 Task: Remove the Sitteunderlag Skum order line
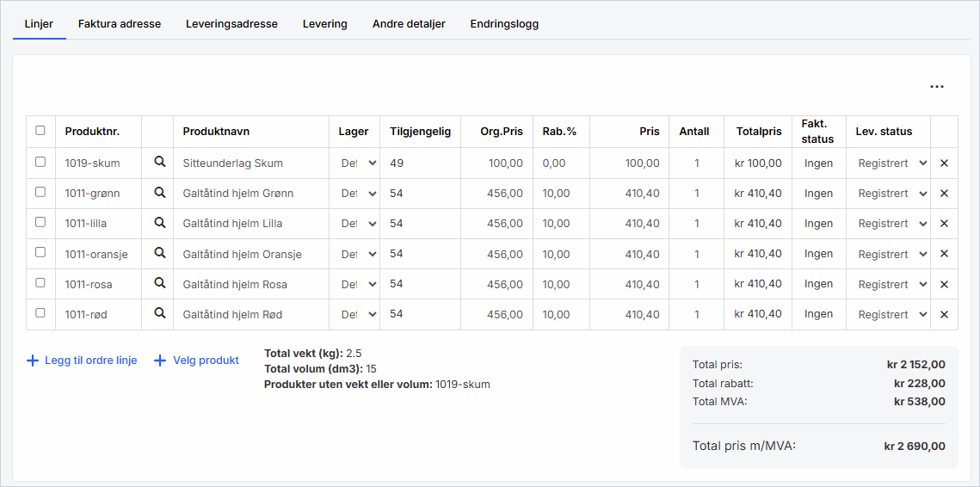(944, 163)
